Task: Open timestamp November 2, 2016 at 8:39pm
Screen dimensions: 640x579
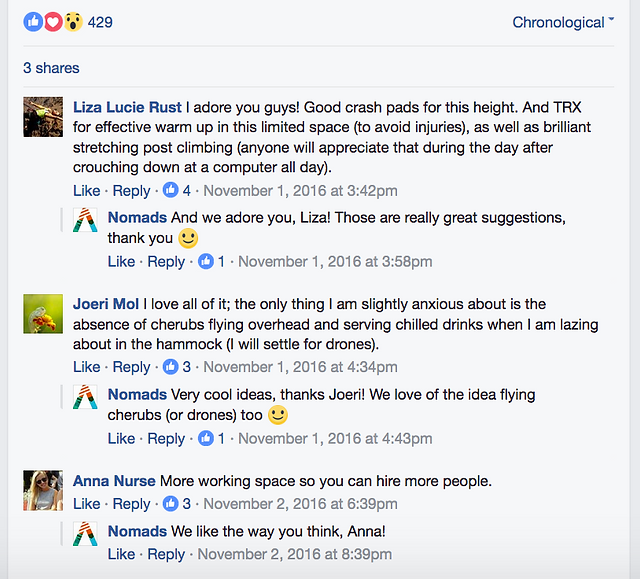Action: coord(295,554)
